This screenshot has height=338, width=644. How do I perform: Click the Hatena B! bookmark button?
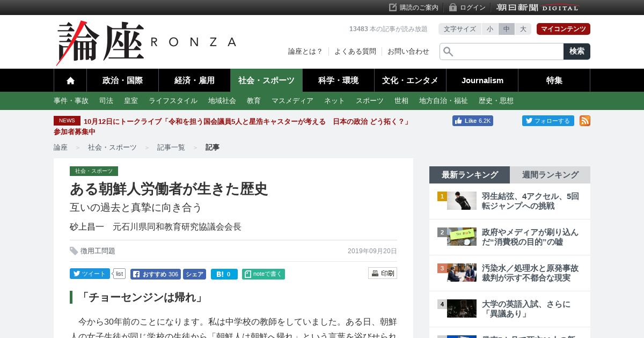(224, 274)
